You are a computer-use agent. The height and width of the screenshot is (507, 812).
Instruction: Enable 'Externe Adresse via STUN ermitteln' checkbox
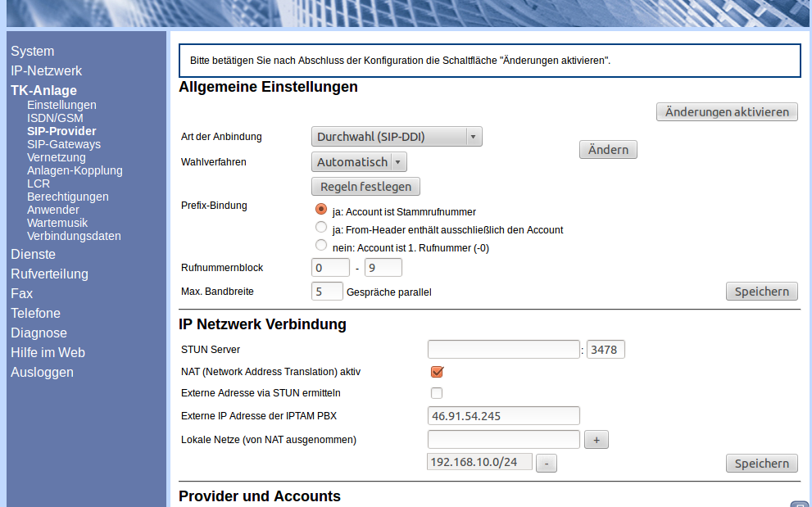point(437,393)
